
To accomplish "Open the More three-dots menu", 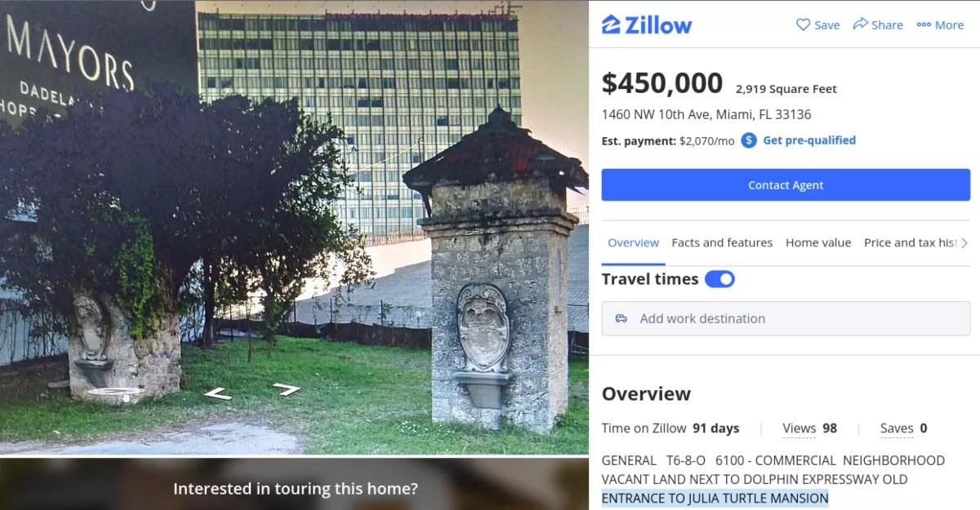I will [x=924, y=24].
